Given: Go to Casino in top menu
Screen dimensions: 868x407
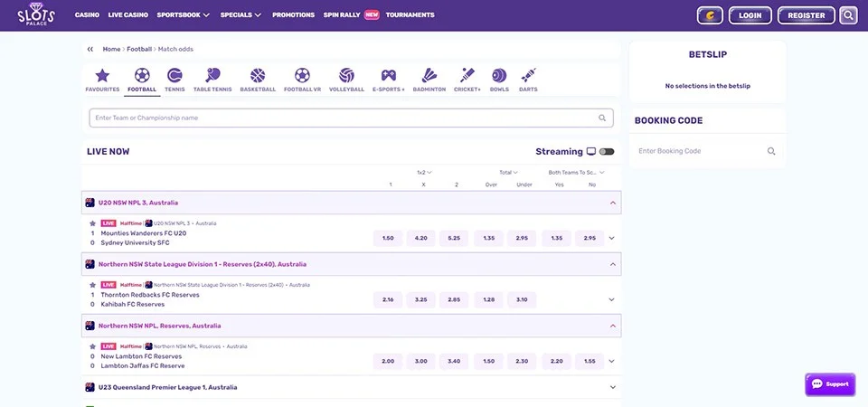Looking at the screenshot, I should (87, 15).
